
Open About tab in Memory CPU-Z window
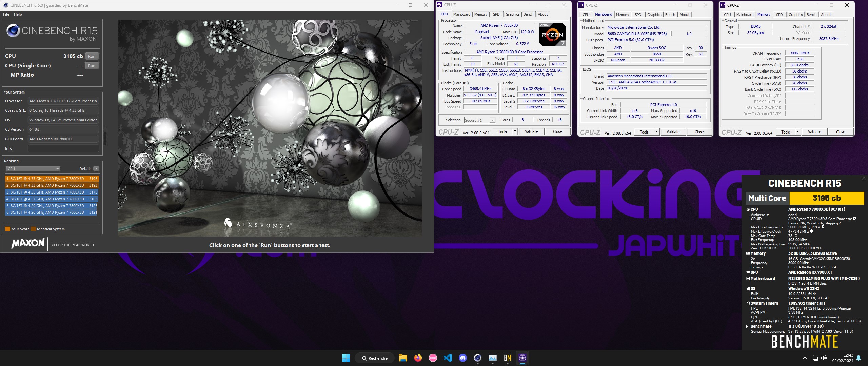coord(826,15)
